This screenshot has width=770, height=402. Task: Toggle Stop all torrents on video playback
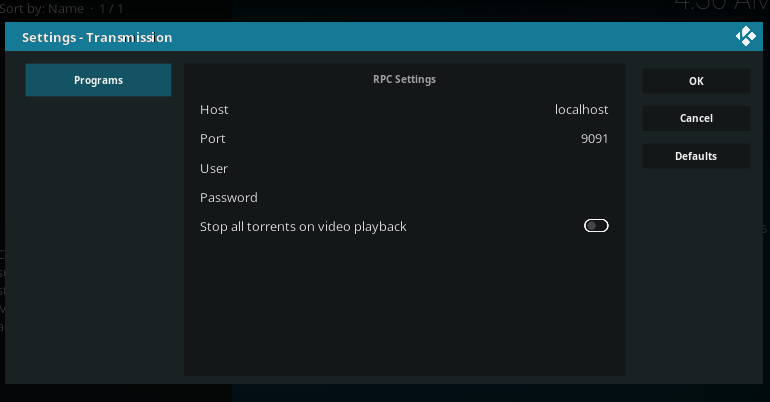pyautogui.click(x=596, y=226)
